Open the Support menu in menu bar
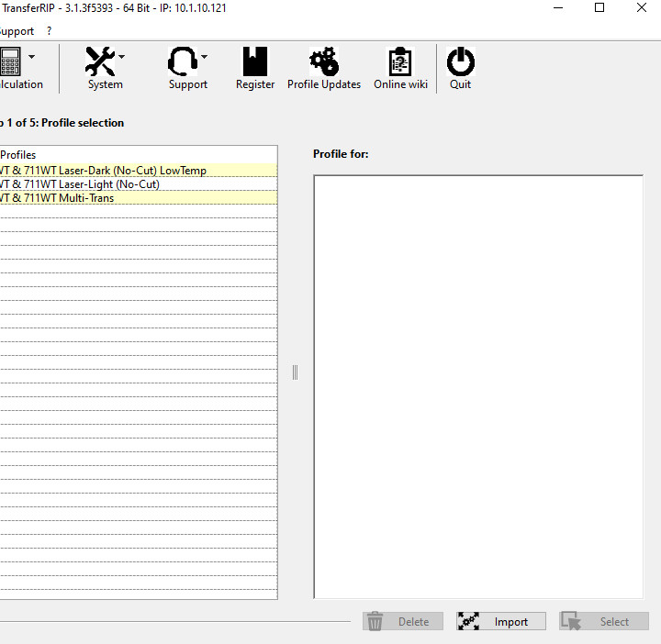This screenshot has height=644, width=661. pyautogui.click(x=17, y=31)
